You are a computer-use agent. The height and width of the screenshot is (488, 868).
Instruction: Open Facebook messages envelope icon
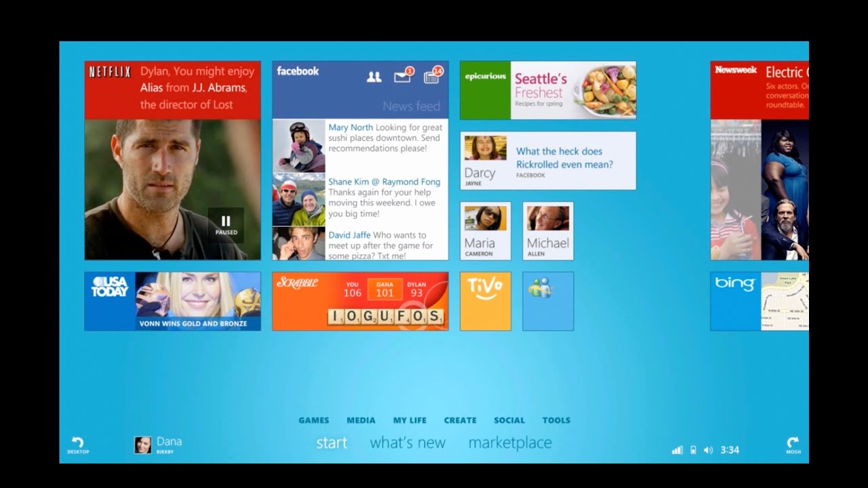[x=403, y=75]
